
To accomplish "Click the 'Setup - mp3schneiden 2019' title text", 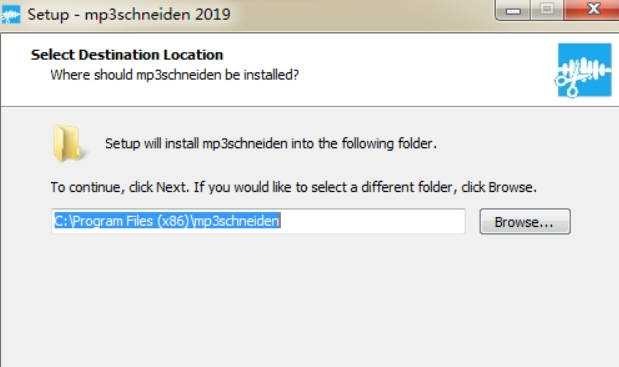I will tap(129, 15).
